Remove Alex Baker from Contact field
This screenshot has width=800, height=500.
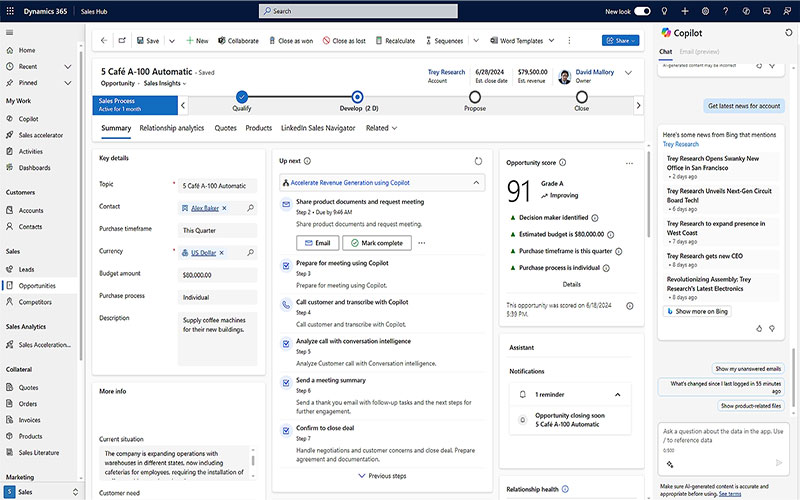pos(224,208)
